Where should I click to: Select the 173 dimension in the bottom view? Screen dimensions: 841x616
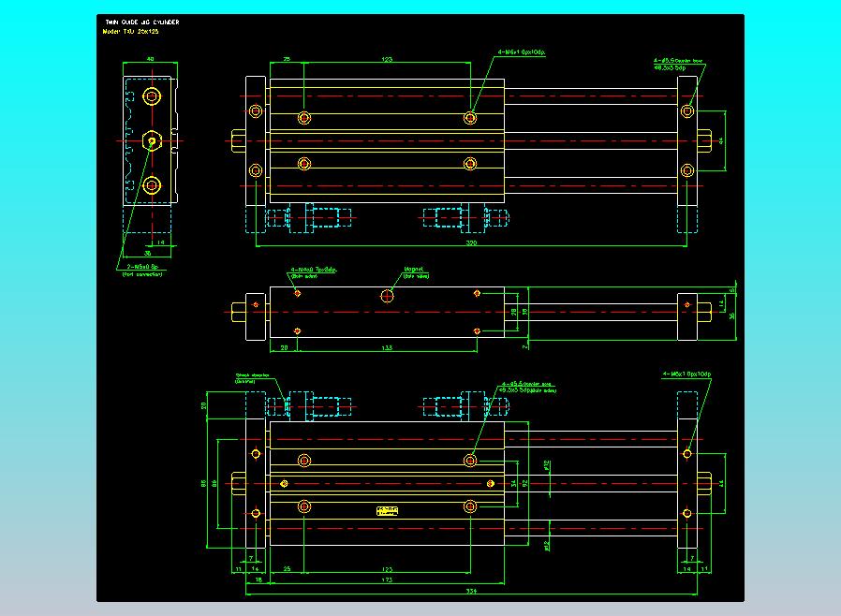pyautogui.click(x=386, y=580)
